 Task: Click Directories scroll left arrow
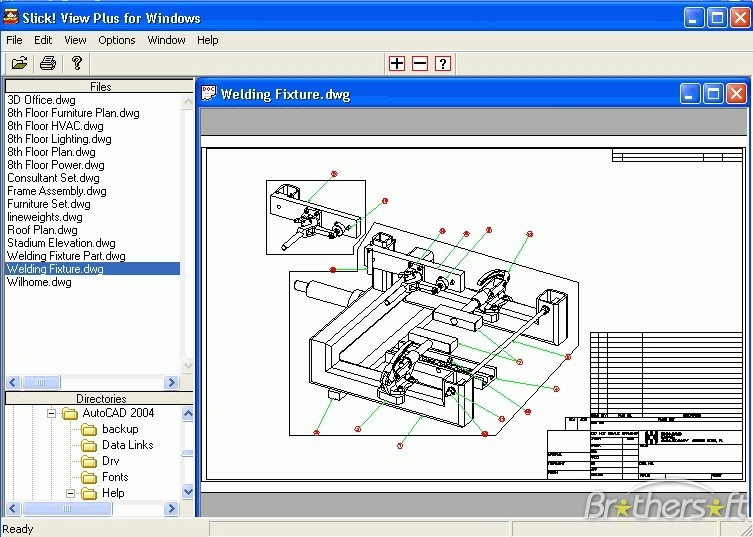[x=13, y=508]
